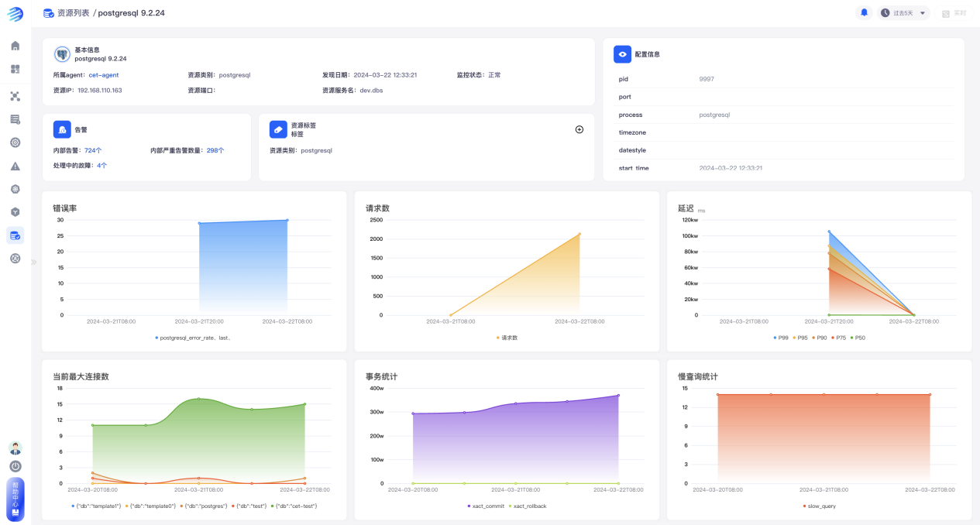Click the home icon in the sidebar
The height and width of the screenshot is (525, 980).
click(x=15, y=46)
